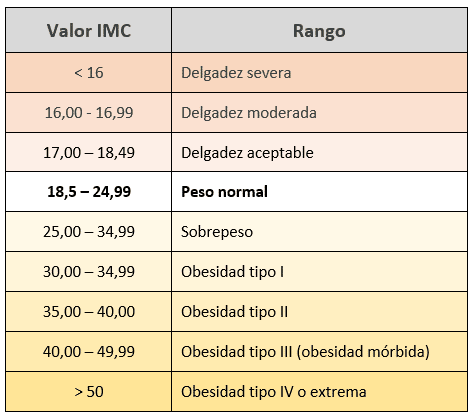This screenshot has height=420, width=474.
Task: Click the '25,00 – 34,99' cell
Action: (x=89, y=232)
